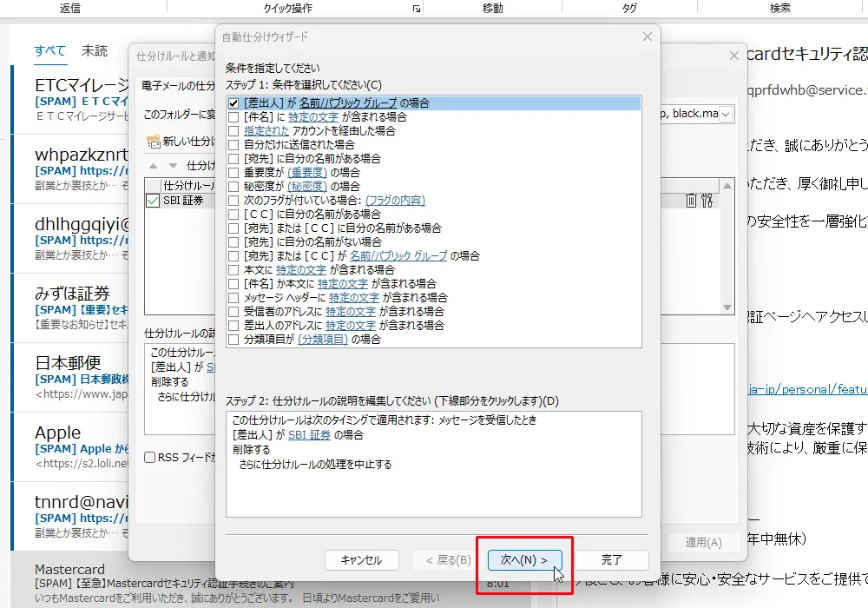Click 特定の文字 link in 本文に condition
Viewport: 868px width, 608px height.
[x=301, y=269]
